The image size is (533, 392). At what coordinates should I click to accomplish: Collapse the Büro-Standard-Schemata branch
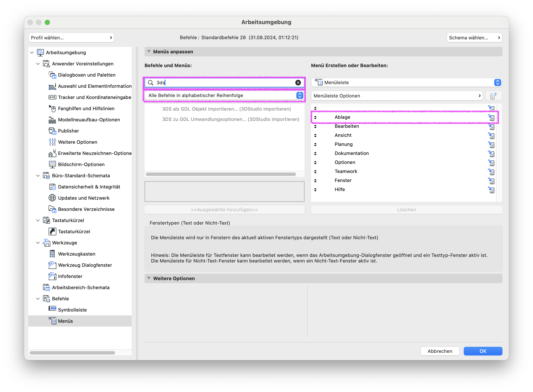(38, 176)
